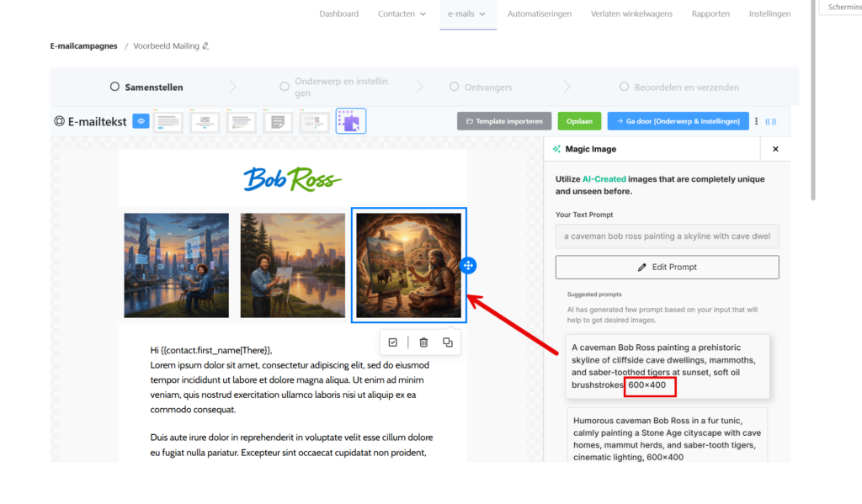Toggle the blue eye preview button
The height and width of the screenshot is (504, 862).
tap(141, 121)
